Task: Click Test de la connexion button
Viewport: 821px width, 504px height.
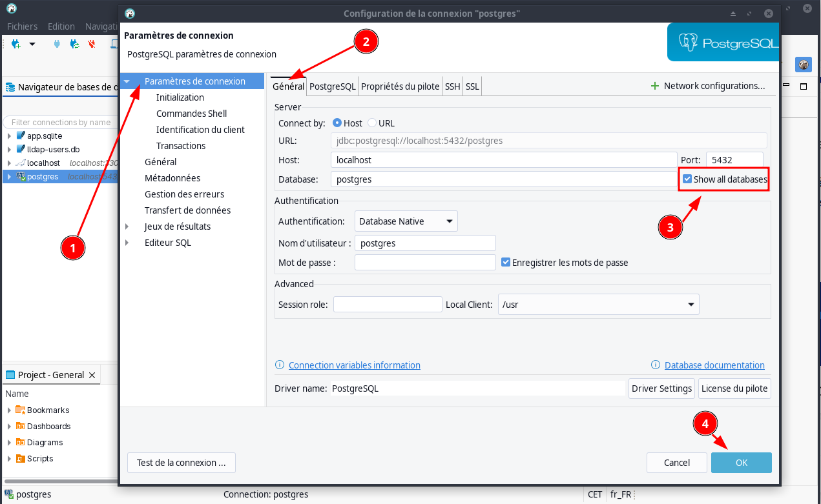Action: pyautogui.click(x=182, y=463)
